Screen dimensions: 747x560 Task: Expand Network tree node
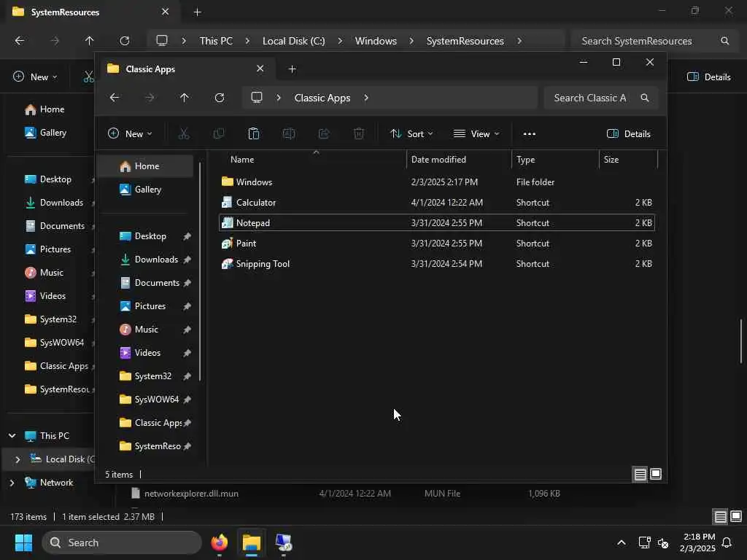[x=12, y=483]
